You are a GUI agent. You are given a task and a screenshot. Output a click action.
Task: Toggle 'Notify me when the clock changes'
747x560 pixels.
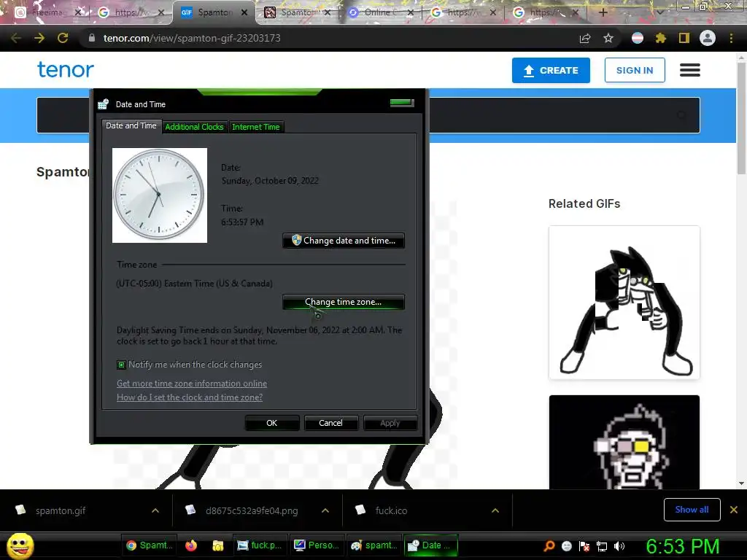(x=122, y=365)
